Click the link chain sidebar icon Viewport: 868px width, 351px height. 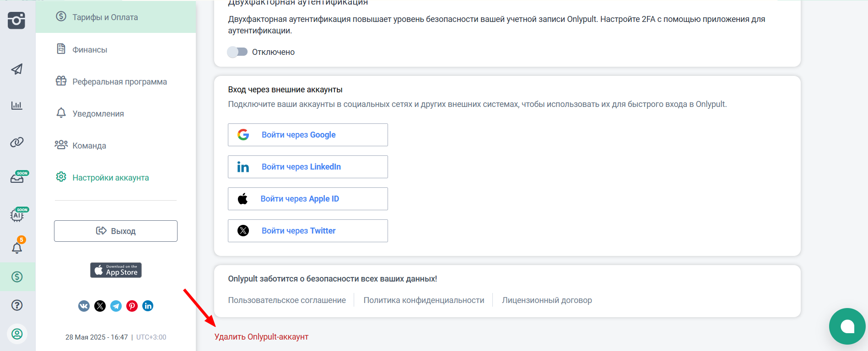17,142
